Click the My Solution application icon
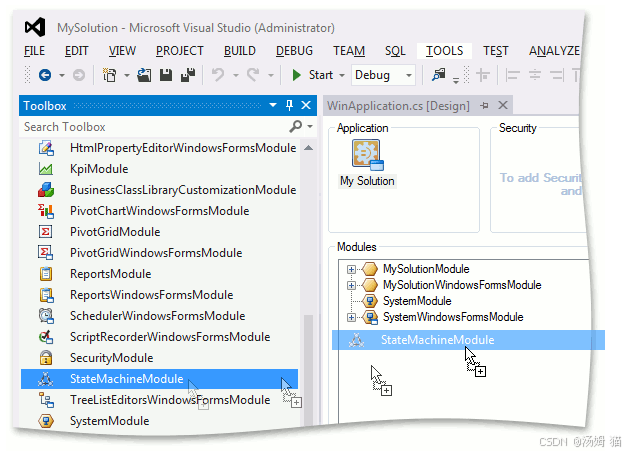 367,154
